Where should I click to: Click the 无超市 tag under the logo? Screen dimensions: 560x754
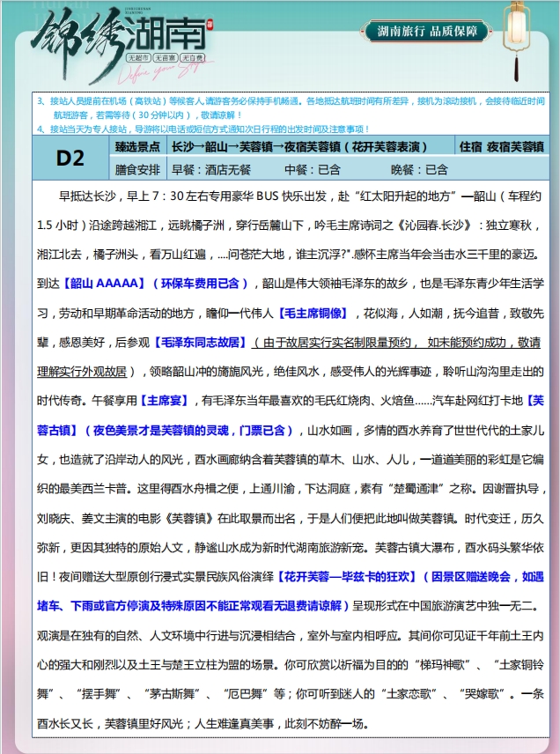pos(139,58)
